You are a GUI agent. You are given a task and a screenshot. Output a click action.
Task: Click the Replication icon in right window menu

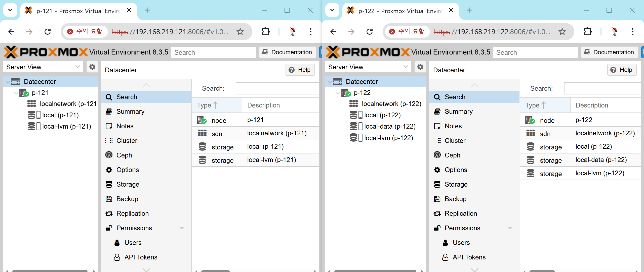point(437,213)
